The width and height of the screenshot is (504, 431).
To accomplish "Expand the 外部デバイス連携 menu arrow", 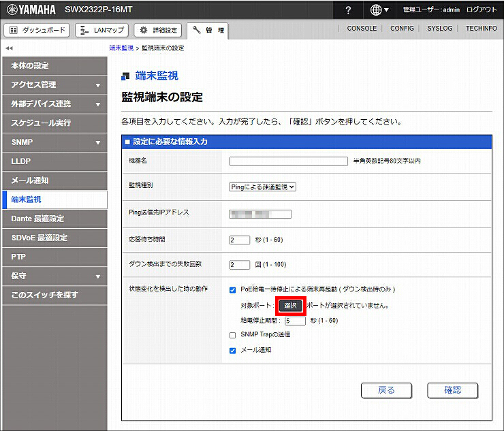I will coord(98,104).
